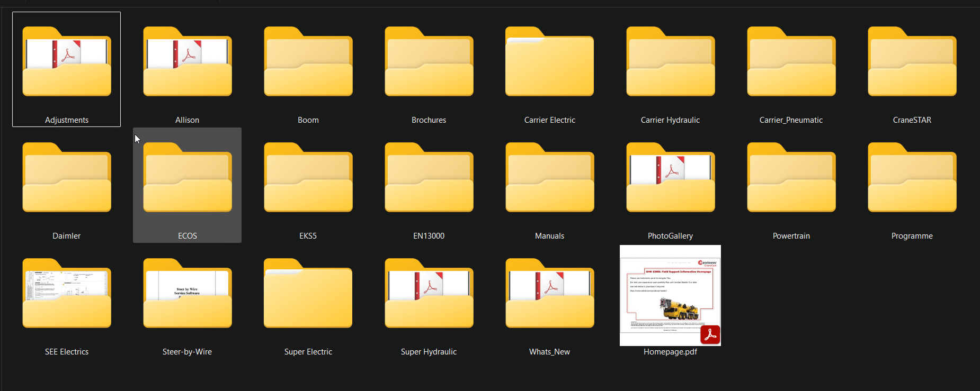Select the Steer-by-Wire folder icon

coord(188,293)
